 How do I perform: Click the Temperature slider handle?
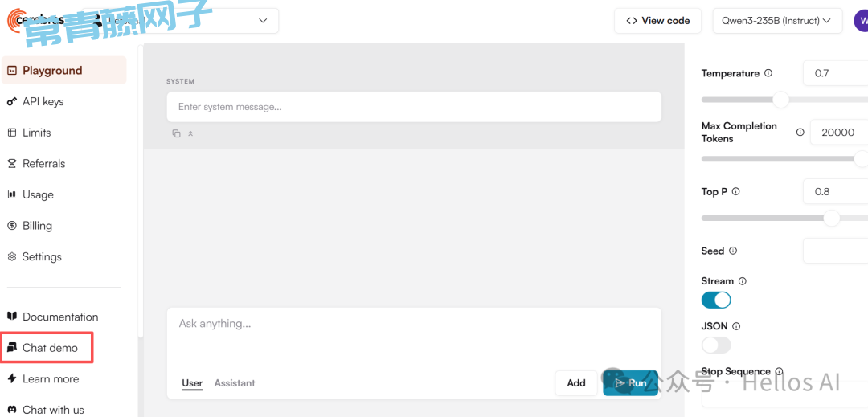pos(780,100)
